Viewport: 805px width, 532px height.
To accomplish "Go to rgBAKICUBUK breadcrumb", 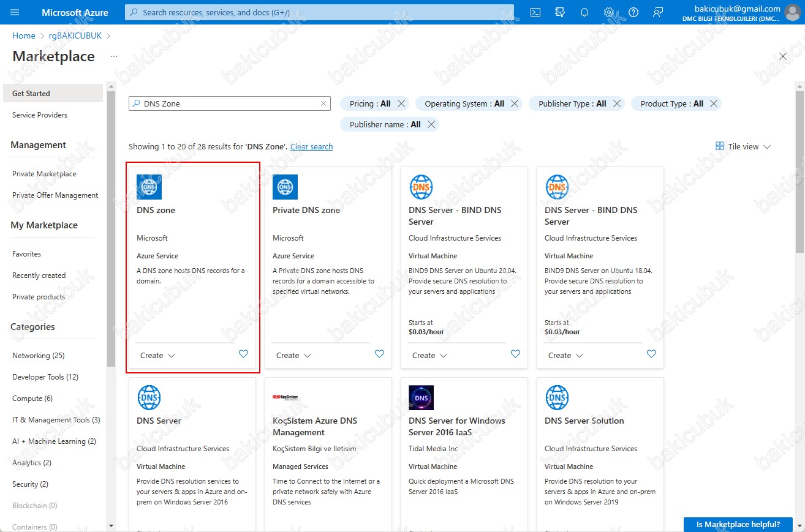I will click(75, 36).
